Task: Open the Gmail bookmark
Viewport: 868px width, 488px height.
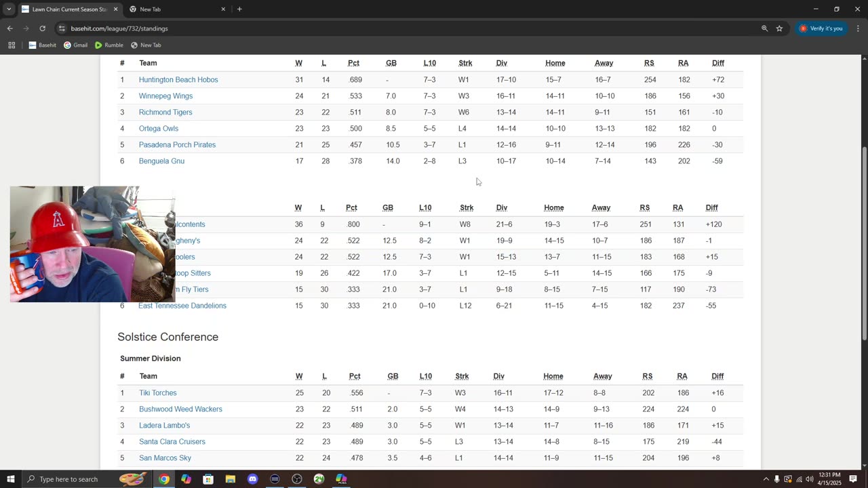Action: 75,45
